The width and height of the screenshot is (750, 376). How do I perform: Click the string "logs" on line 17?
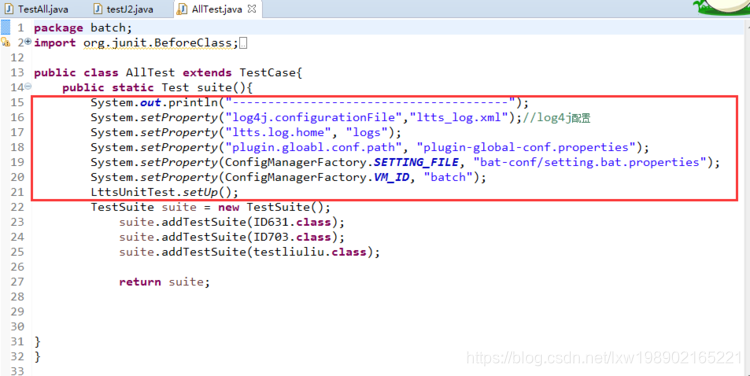[366, 132]
